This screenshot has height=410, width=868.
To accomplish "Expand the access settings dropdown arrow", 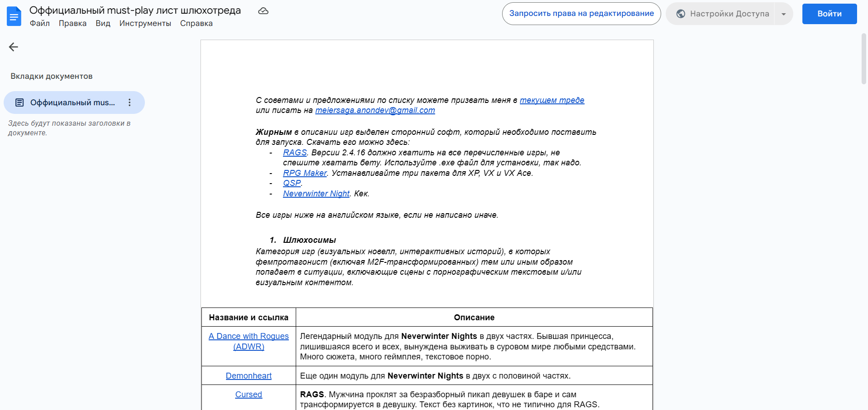I will pyautogui.click(x=784, y=14).
